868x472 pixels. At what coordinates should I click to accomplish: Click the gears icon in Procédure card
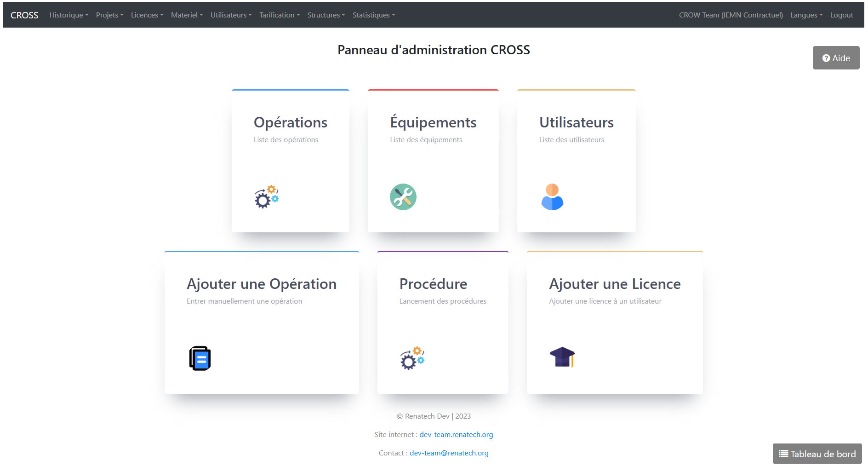pyautogui.click(x=412, y=358)
